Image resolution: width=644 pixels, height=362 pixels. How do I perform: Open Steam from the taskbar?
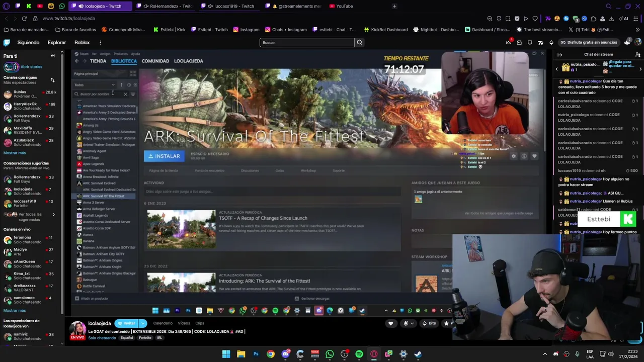click(418, 354)
